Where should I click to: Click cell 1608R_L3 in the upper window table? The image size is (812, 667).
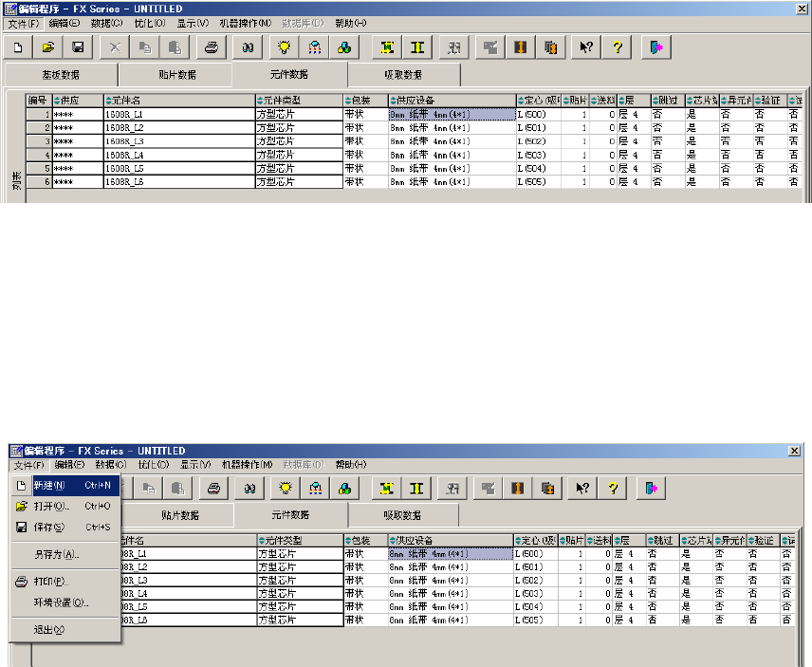pyautogui.click(x=179, y=141)
